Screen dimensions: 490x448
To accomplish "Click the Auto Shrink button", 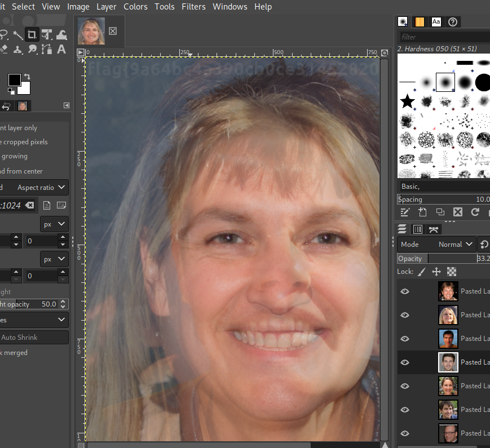I will [x=34, y=338].
